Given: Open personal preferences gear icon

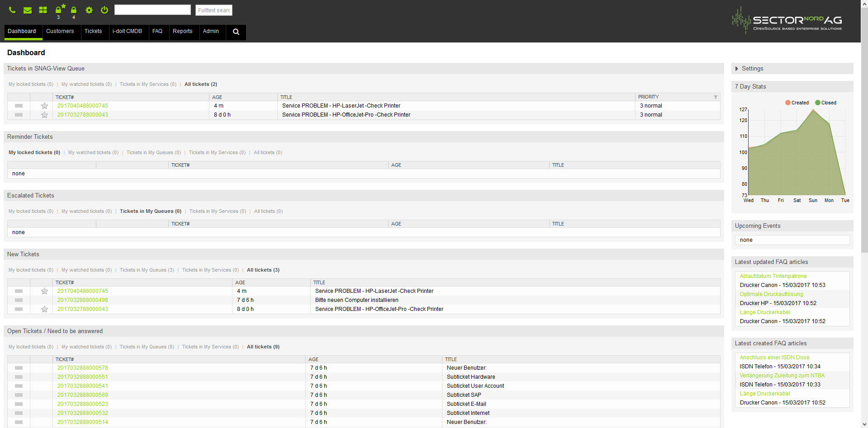Looking at the screenshot, I should click(89, 10).
